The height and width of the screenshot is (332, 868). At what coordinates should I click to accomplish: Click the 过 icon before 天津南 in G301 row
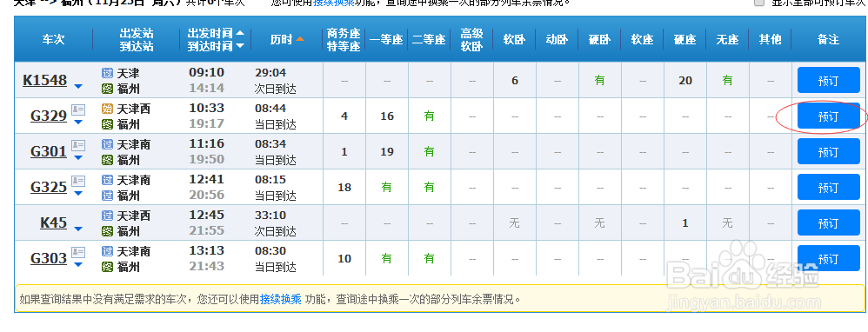point(107,144)
